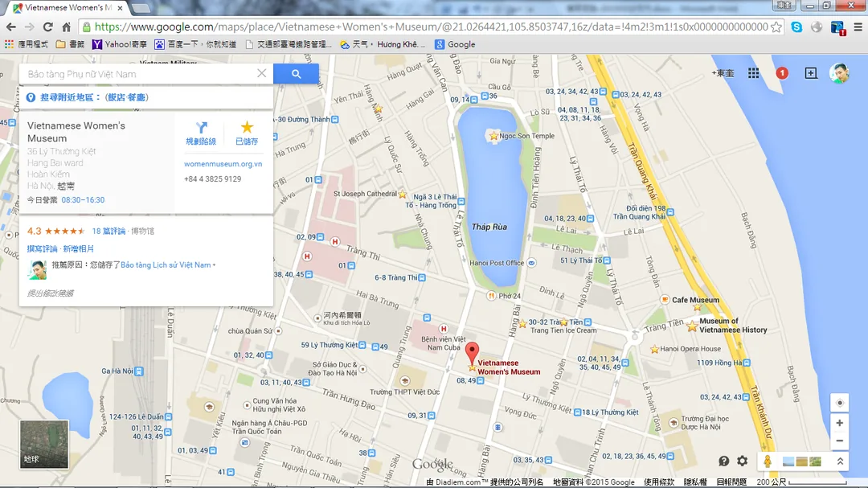Zoom out the map with minus button
Screen dimensions: 868x488
[x=839, y=441]
